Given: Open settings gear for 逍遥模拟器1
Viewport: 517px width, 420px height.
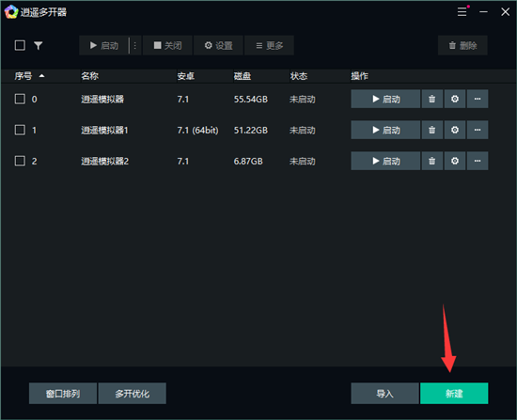Looking at the screenshot, I should coord(455,130).
